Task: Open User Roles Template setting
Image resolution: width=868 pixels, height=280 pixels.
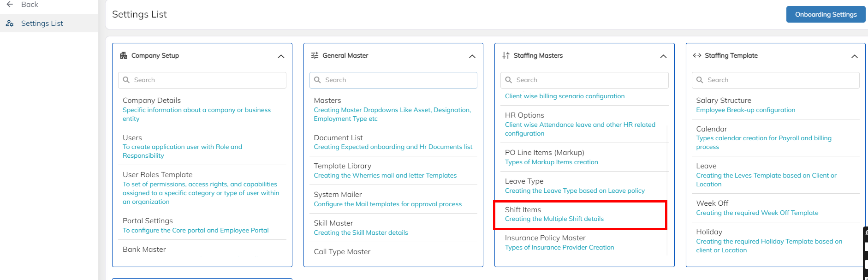Action: (x=158, y=174)
